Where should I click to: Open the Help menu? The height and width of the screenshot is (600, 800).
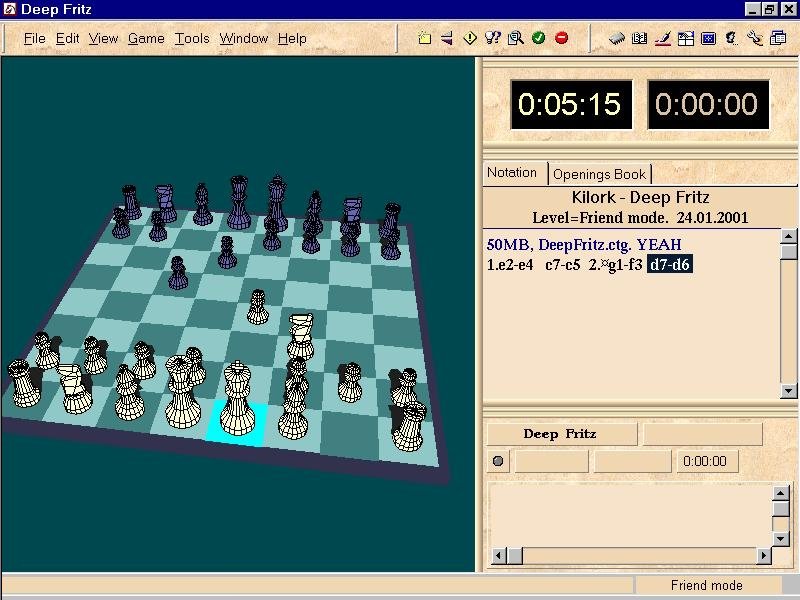click(x=292, y=39)
